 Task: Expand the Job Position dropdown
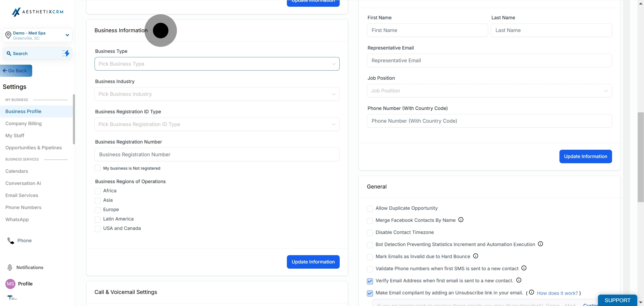point(489,91)
